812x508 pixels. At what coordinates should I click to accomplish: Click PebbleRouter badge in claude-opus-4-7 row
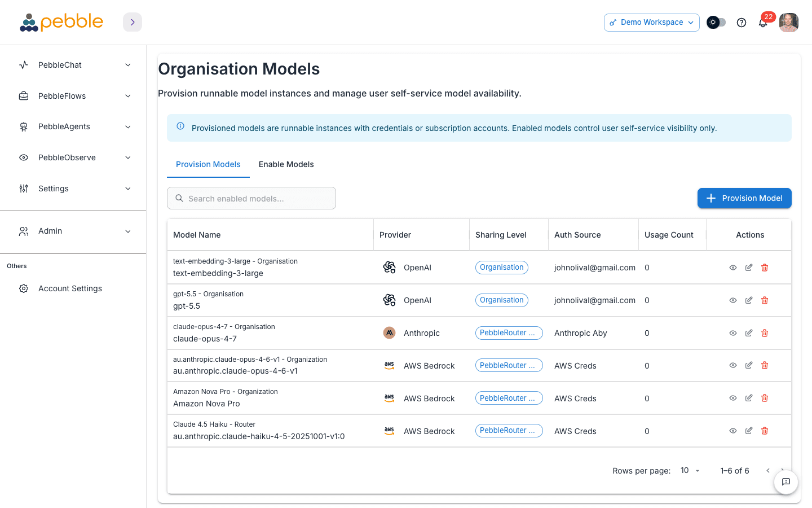(x=509, y=333)
